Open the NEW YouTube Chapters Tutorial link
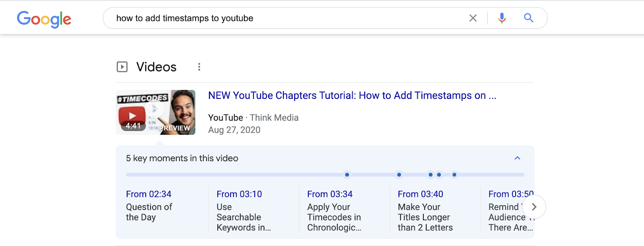 point(352,96)
